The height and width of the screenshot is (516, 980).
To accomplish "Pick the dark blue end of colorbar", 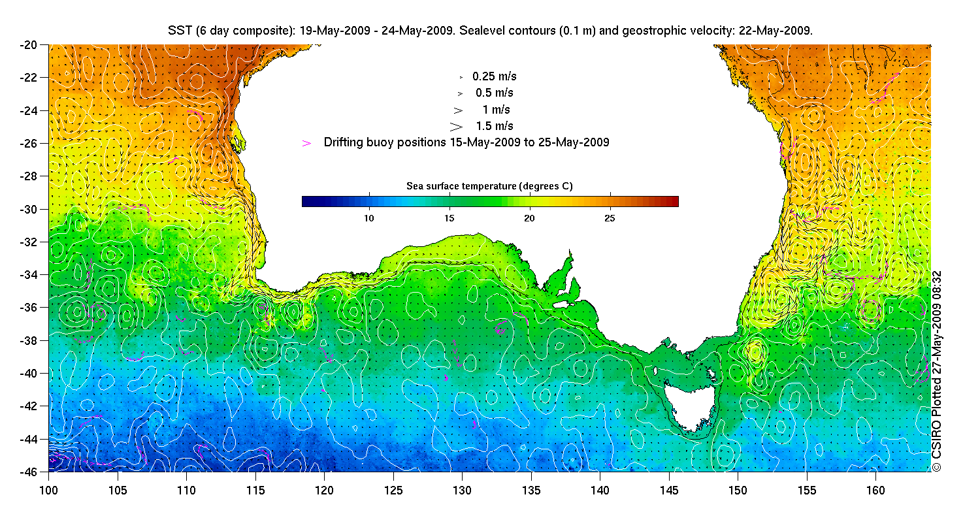I will pos(307,201).
